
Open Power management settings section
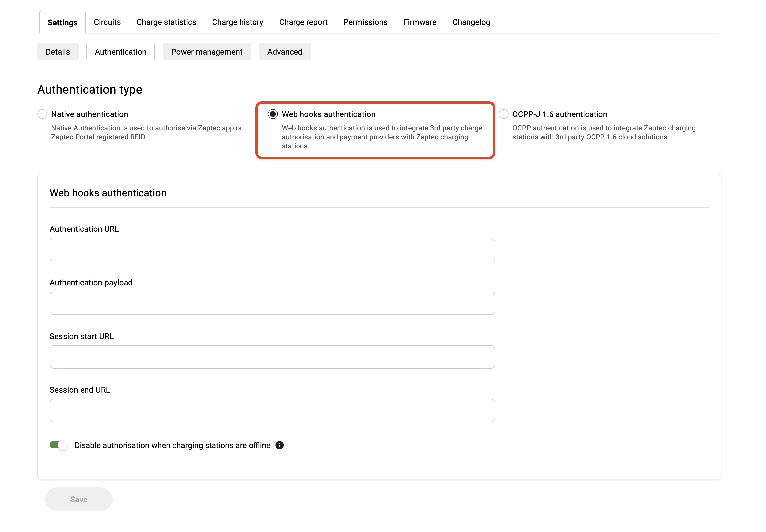[x=207, y=52]
